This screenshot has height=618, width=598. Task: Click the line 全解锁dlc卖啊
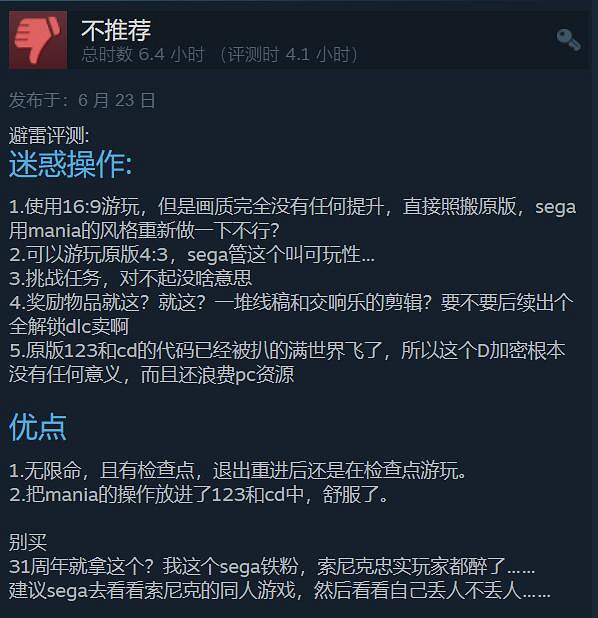tap(69, 326)
